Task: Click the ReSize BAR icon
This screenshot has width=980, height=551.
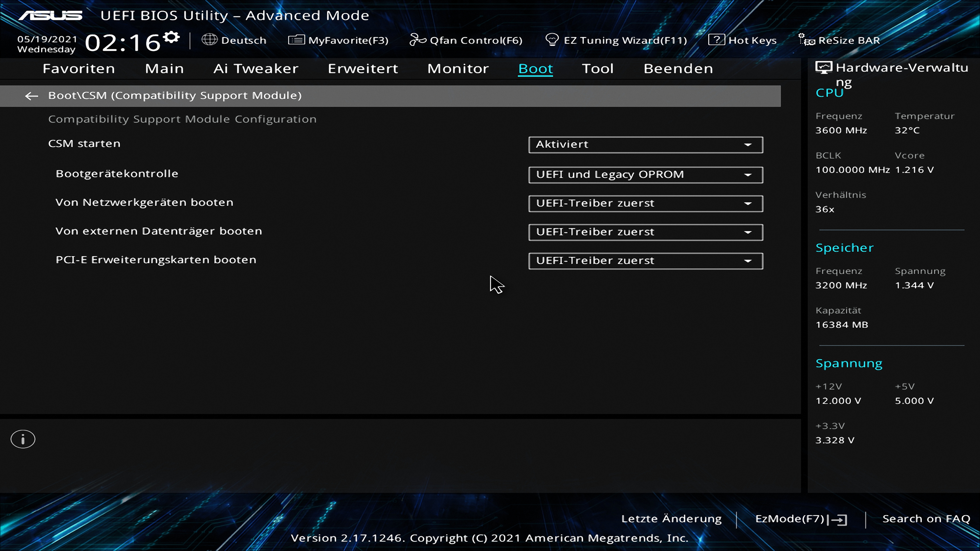Action: point(806,40)
